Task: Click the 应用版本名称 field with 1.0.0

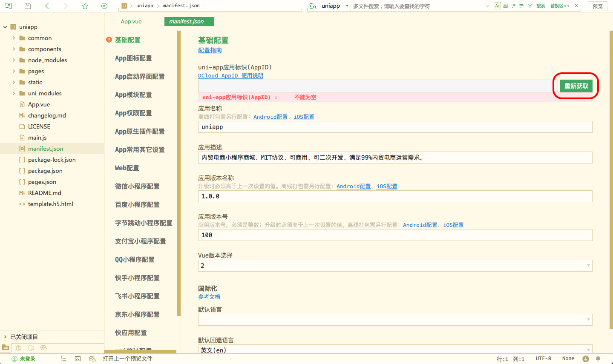Action: tap(395, 196)
